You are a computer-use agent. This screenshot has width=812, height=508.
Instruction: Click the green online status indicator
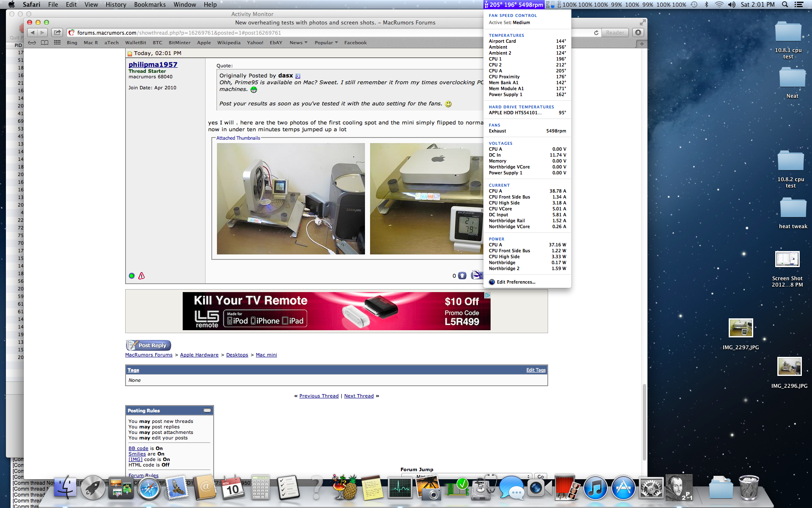point(132,276)
